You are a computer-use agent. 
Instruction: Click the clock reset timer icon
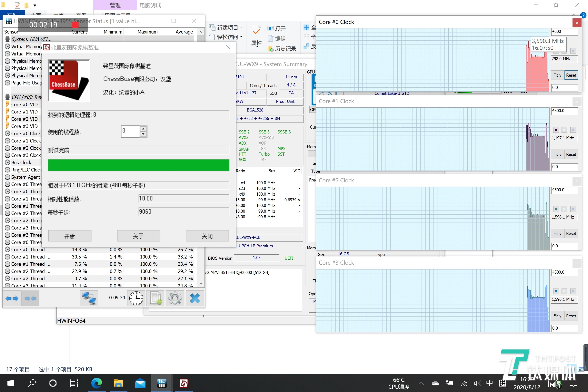(136, 298)
